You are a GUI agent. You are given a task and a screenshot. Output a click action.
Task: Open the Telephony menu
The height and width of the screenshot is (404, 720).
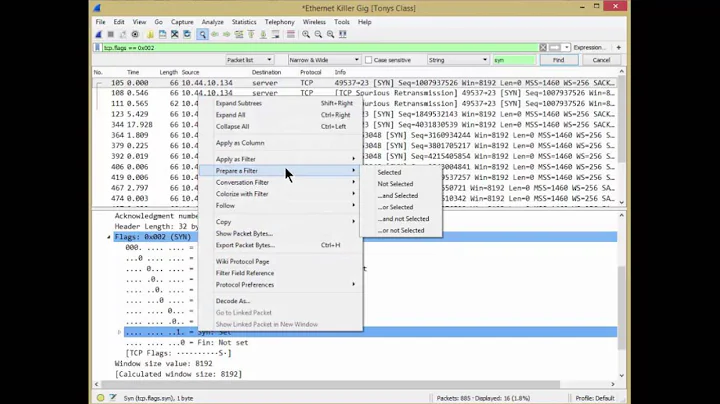pyautogui.click(x=279, y=22)
